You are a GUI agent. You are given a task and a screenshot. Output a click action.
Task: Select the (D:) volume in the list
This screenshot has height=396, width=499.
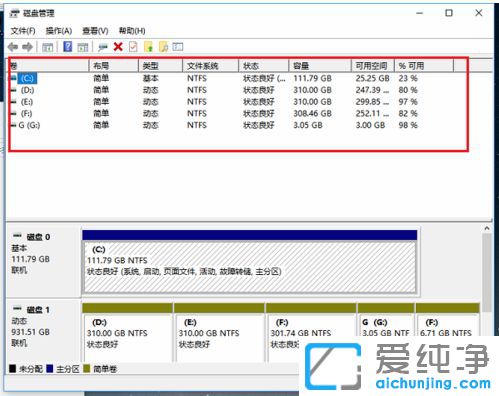pyautogui.click(x=27, y=90)
